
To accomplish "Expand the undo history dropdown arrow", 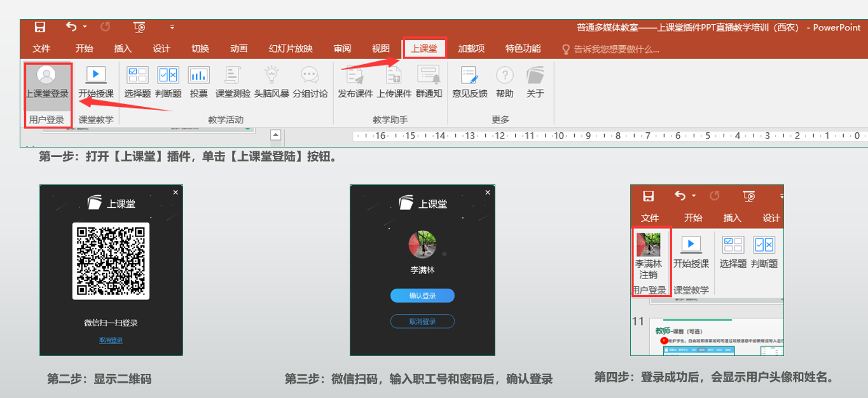I will [85, 27].
